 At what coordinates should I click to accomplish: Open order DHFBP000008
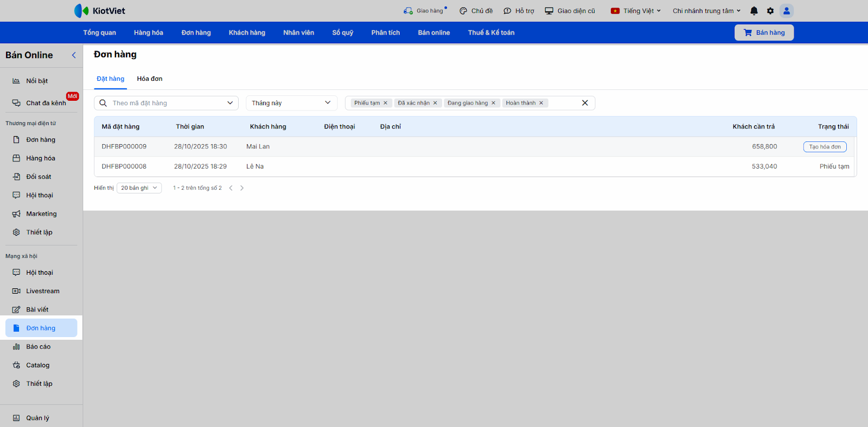[124, 167]
